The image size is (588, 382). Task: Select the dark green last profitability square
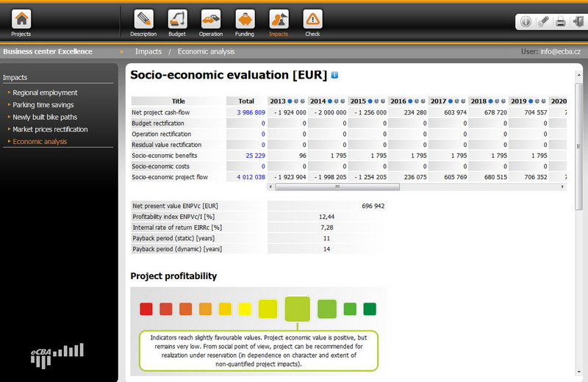(x=370, y=309)
